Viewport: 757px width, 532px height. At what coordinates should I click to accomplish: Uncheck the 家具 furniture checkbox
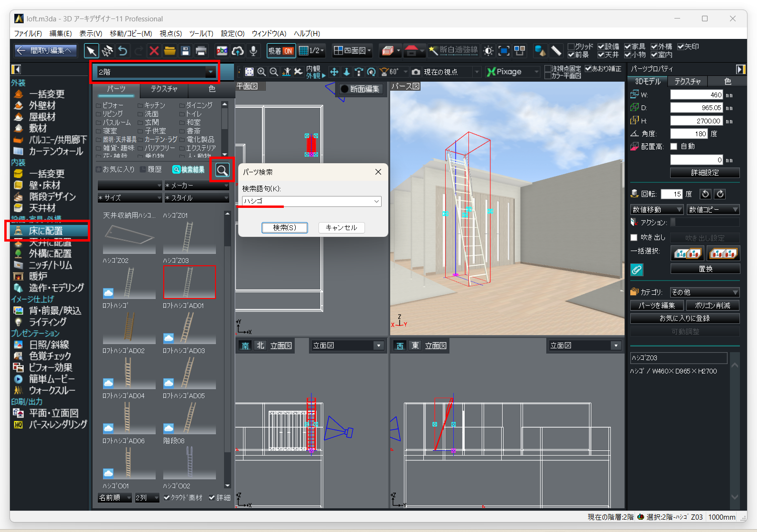point(627,47)
